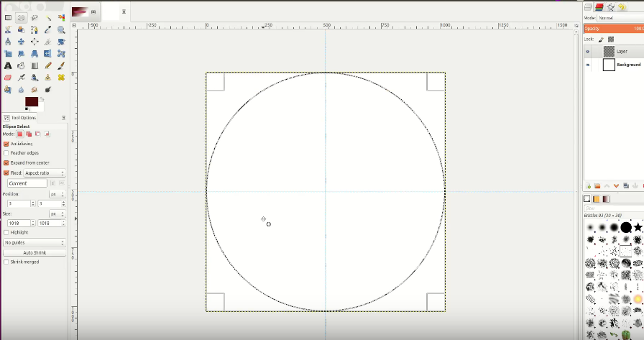Image resolution: width=644 pixels, height=340 pixels.
Task: Disable the Antialiasing checkbox
Action: (x=6, y=144)
